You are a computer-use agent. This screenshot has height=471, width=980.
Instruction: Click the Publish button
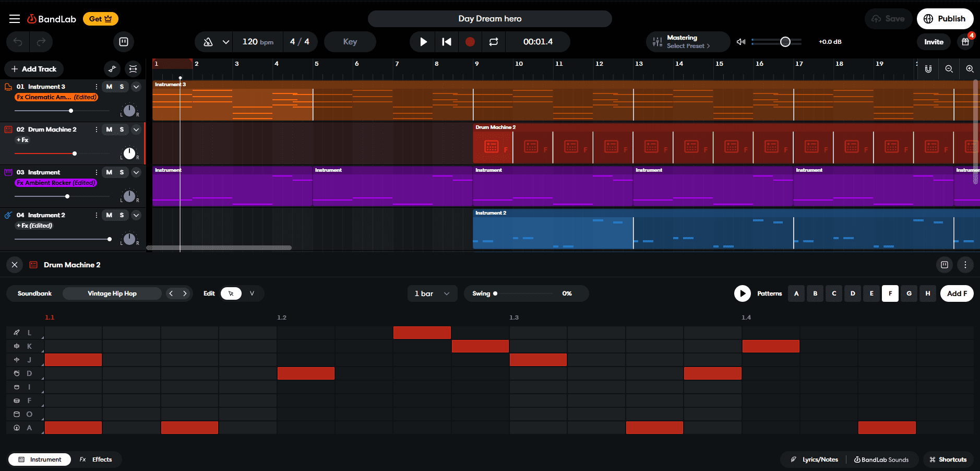(x=945, y=18)
